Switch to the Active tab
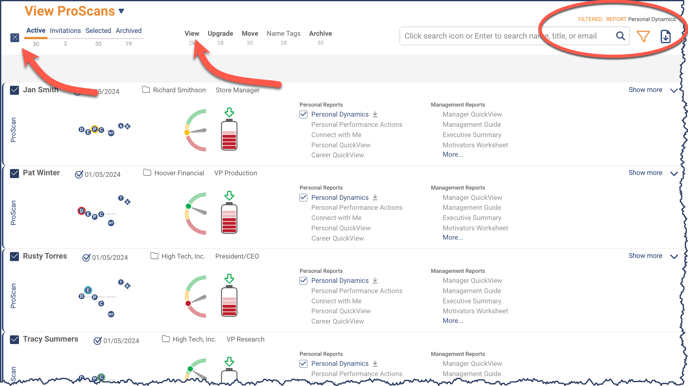Screen dimensions: 688x386 click(x=36, y=30)
